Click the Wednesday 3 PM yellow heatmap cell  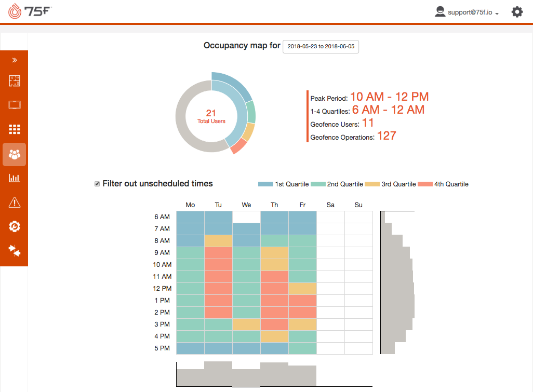tap(246, 325)
